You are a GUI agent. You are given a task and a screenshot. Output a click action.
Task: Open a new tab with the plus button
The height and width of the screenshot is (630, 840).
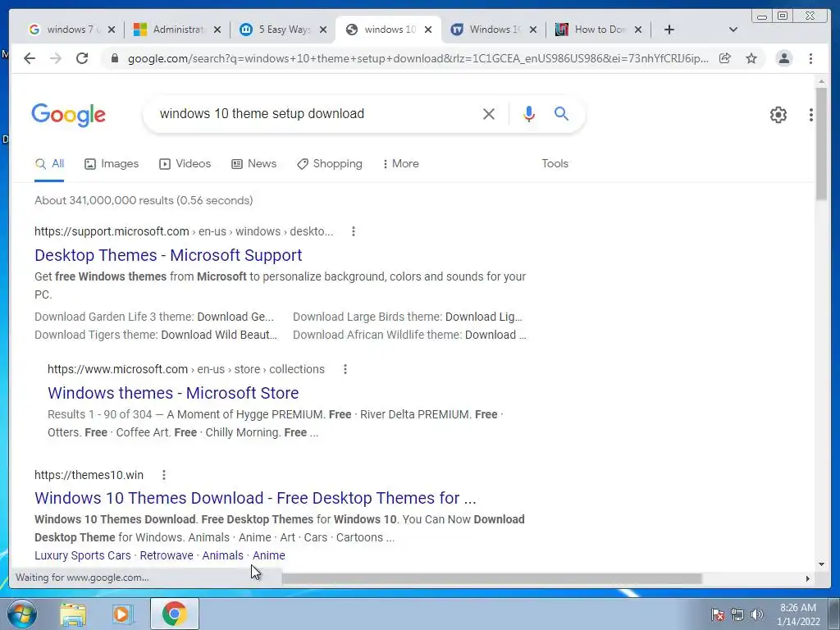click(669, 30)
